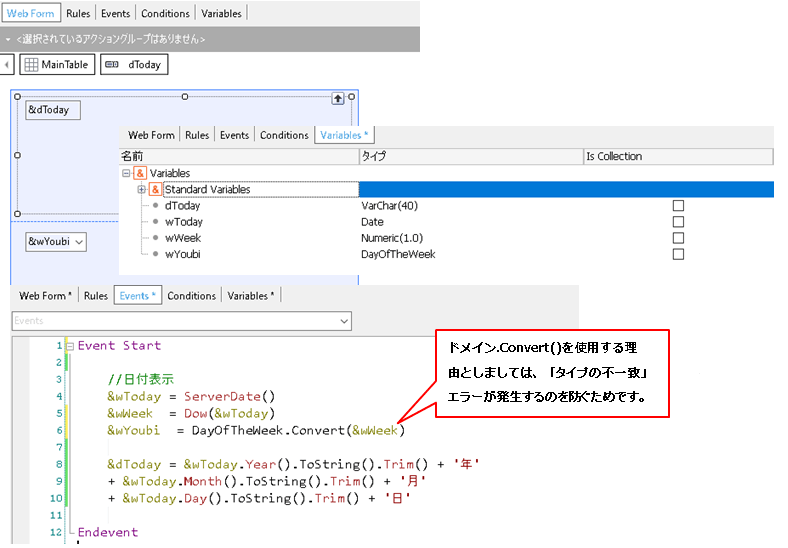
Task: Click the //日付表示 comment line
Action: point(141,379)
